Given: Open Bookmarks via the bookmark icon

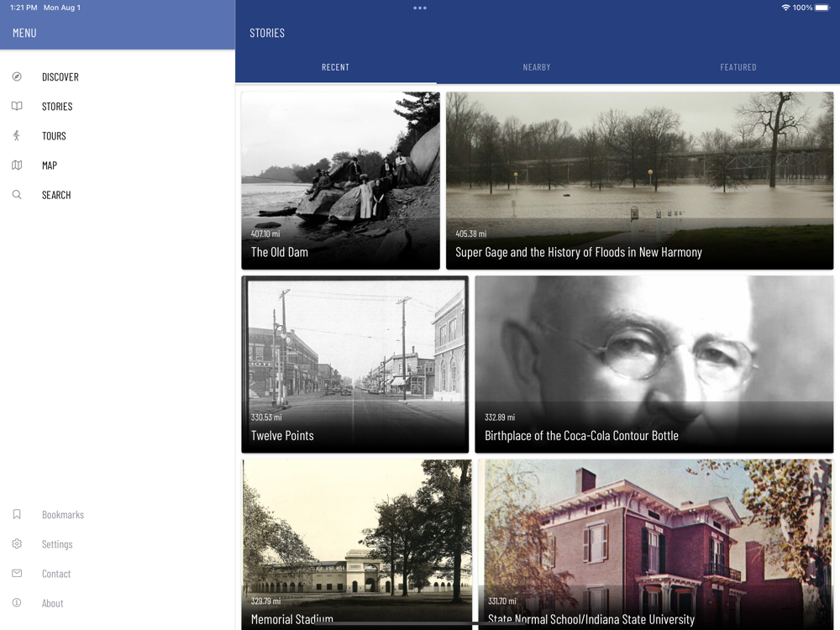Looking at the screenshot, I should pyautogui.click(x=17, y=514).
